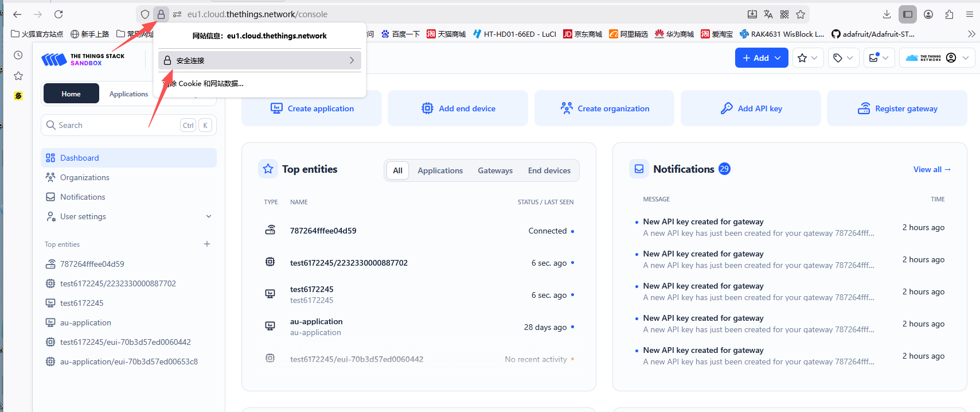Click the Create application button
This screenshot has width=980, height=412.
click(x=311, y=108)
